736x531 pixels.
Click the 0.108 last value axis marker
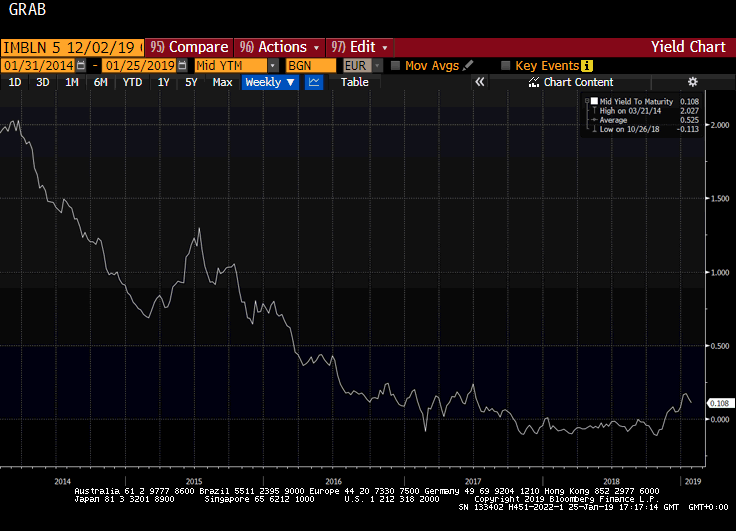[719, 403]
